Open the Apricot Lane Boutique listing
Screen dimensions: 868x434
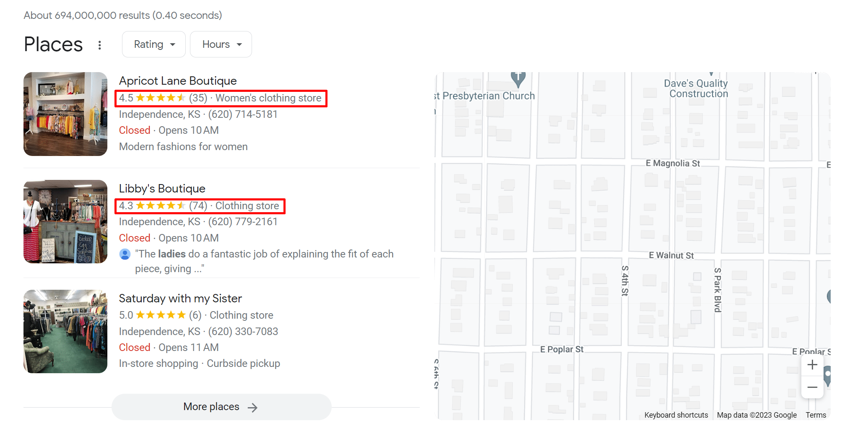178,81
